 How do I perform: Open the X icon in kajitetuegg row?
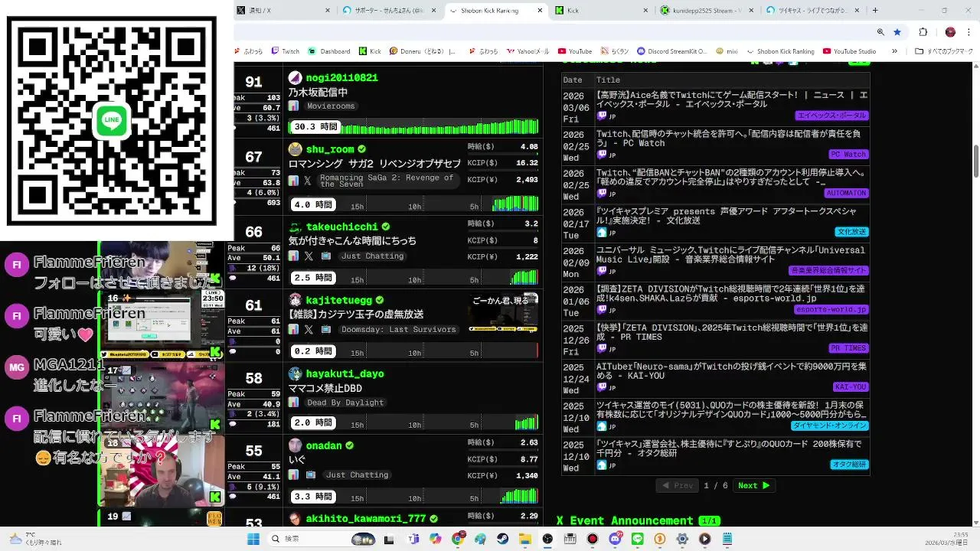pyautogui.click(x=308, y=329)
